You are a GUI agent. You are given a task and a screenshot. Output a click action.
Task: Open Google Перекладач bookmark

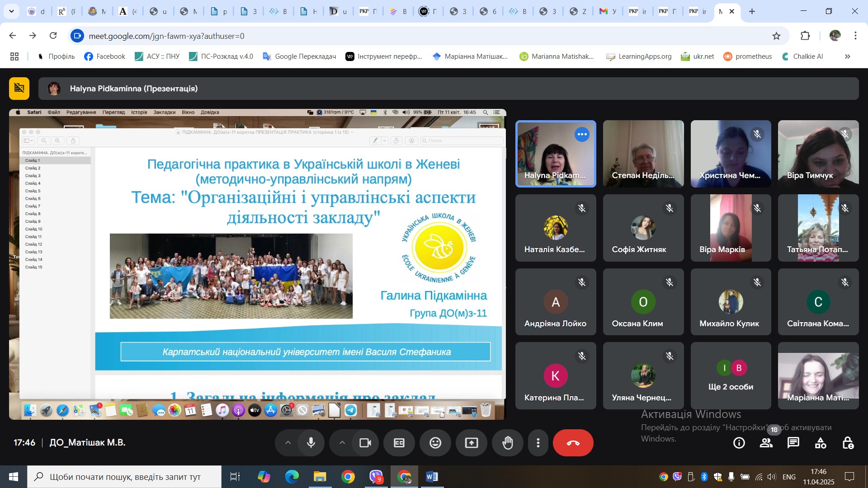click(x=299, y=56)
